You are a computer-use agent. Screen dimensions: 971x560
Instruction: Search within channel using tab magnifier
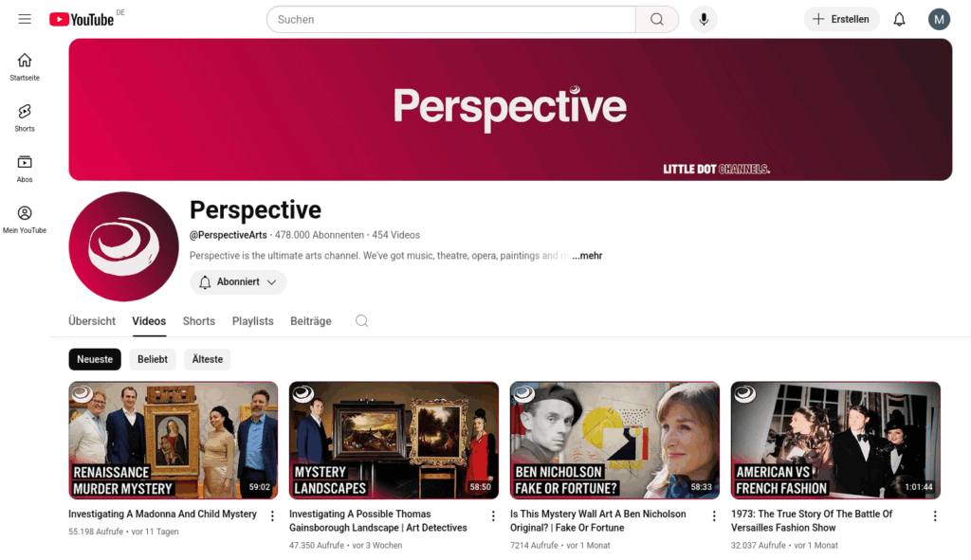(361, 321)
